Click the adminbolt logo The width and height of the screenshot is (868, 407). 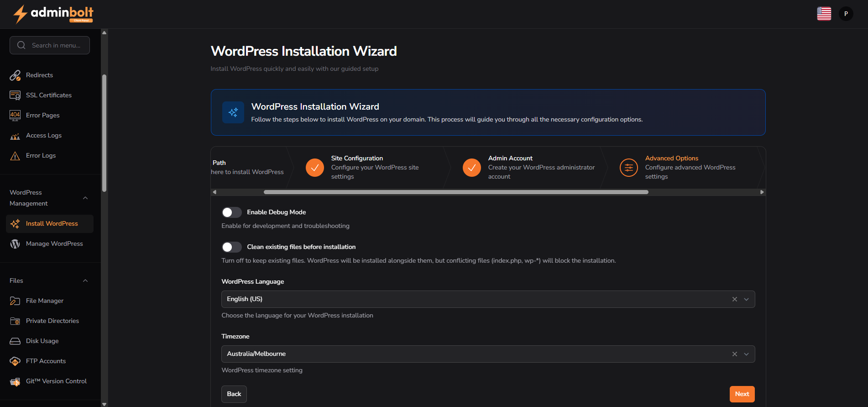53,14
